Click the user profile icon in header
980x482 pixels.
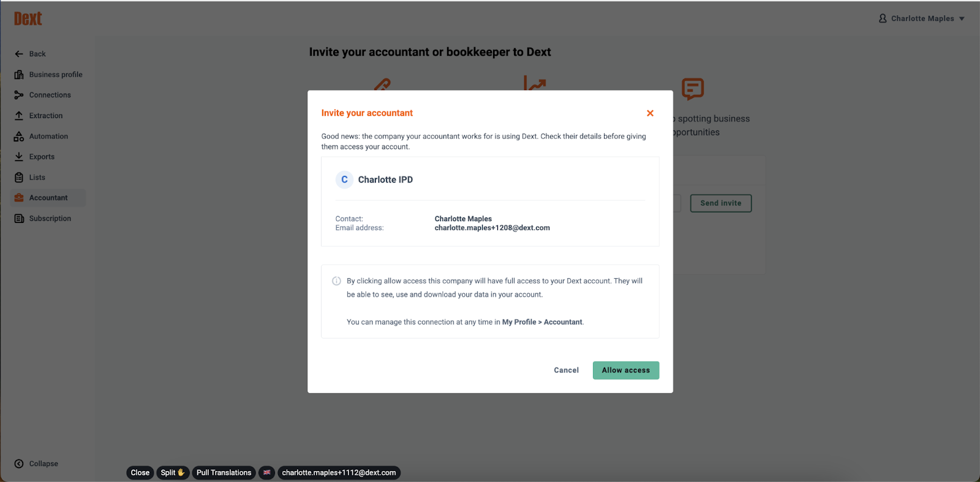pos(883,18)
